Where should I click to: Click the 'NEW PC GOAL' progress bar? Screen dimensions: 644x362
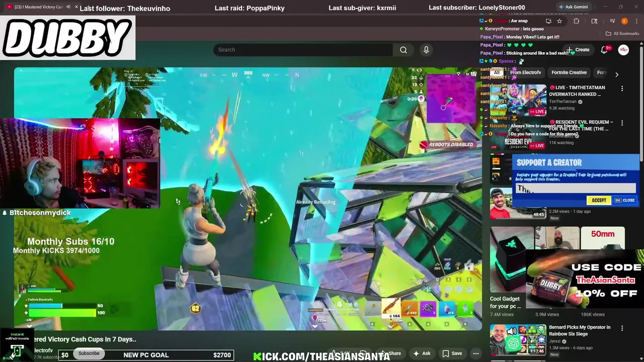point(146,355)
